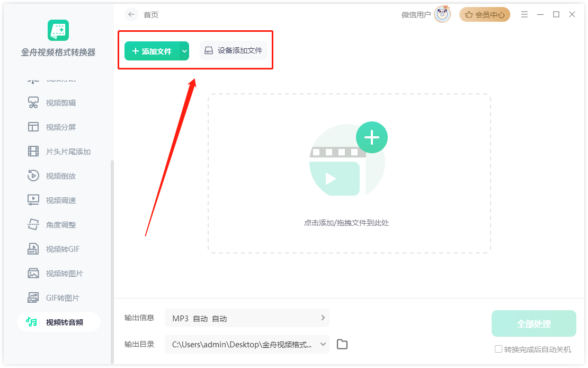Select 片头片尾添加 from the sidebar
Screen dimensions: 588x368
pos(64,151)
